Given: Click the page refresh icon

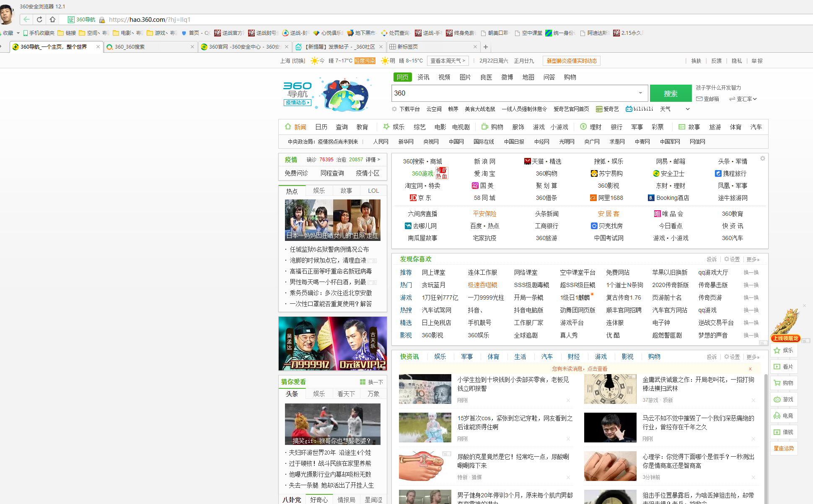Looking at the screenshot, I should point(39,19).
